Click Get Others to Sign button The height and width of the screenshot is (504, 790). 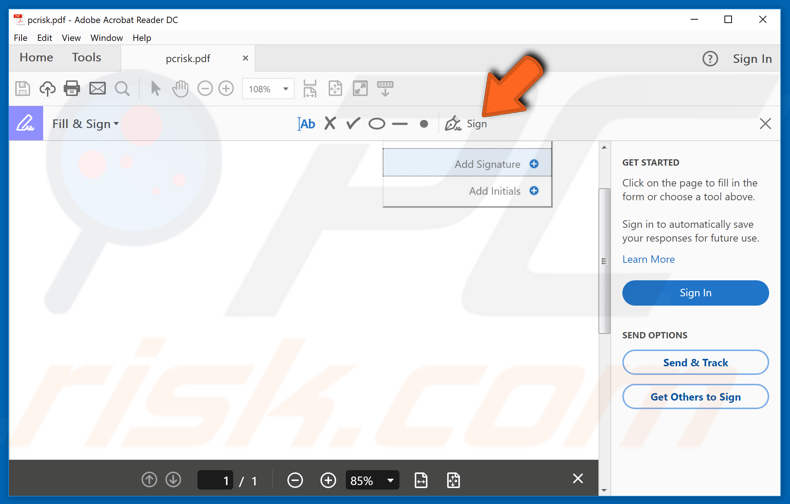(695, 397)
